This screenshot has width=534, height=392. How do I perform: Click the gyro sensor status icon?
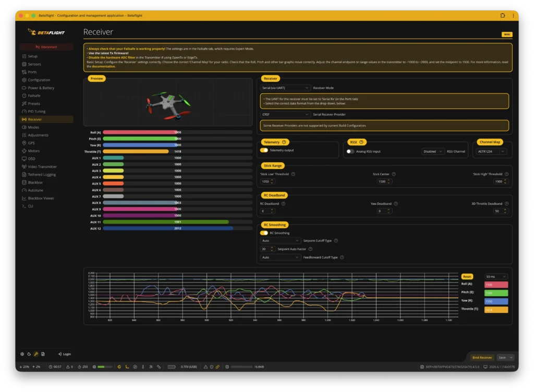point(119,367)
